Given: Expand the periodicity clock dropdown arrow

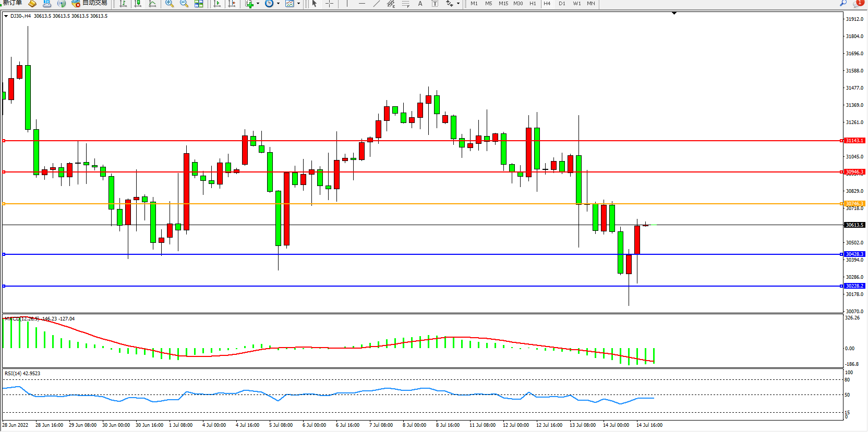Looking at the screenshot, I should coord(278,4).
